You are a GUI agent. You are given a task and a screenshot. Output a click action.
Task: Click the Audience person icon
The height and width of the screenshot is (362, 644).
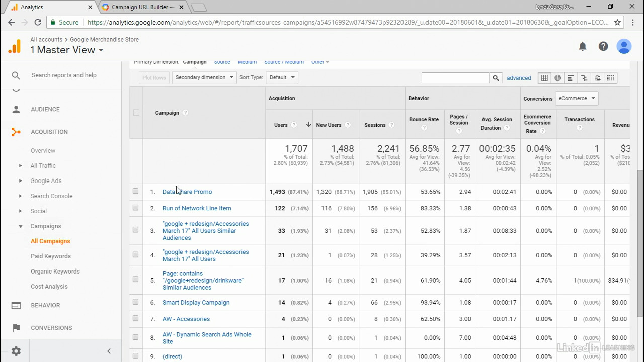click(16, 109)
